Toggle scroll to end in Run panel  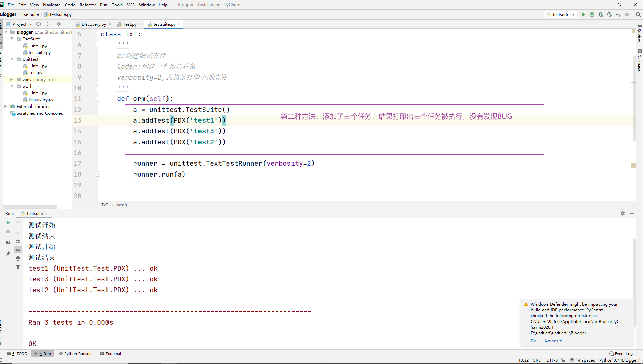(18, 249)
